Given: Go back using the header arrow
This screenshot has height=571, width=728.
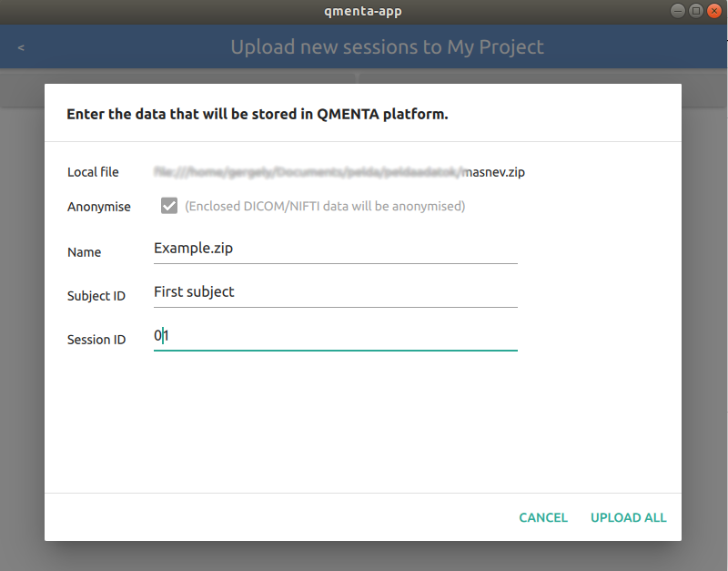Looking at the screenshot, I should point(21,47).
